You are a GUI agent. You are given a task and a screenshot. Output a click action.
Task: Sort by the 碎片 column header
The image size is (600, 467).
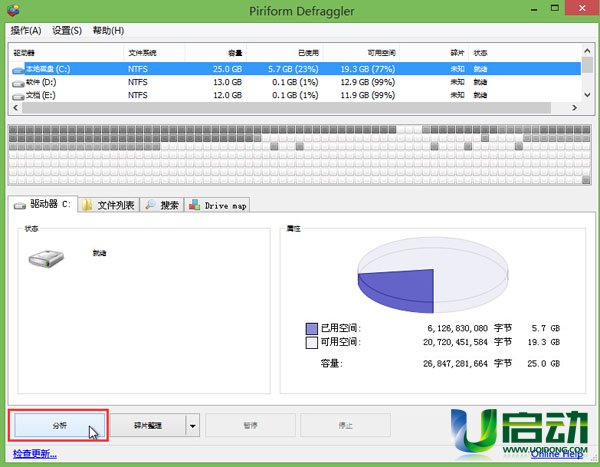[434, 53]
